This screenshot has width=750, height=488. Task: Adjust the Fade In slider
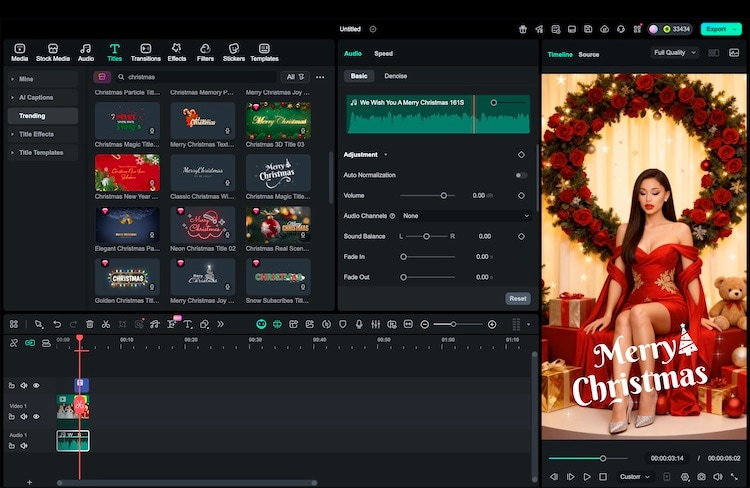click(404, 257)
